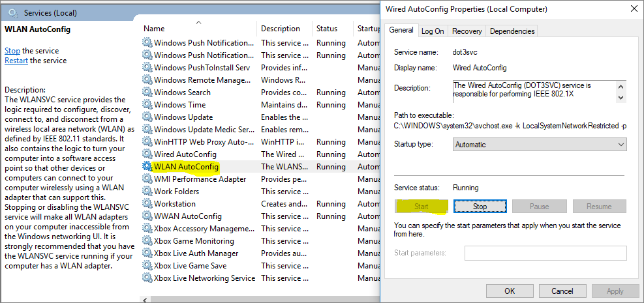Sort services by Name column header
644x303 pixels.
point(154,29)
